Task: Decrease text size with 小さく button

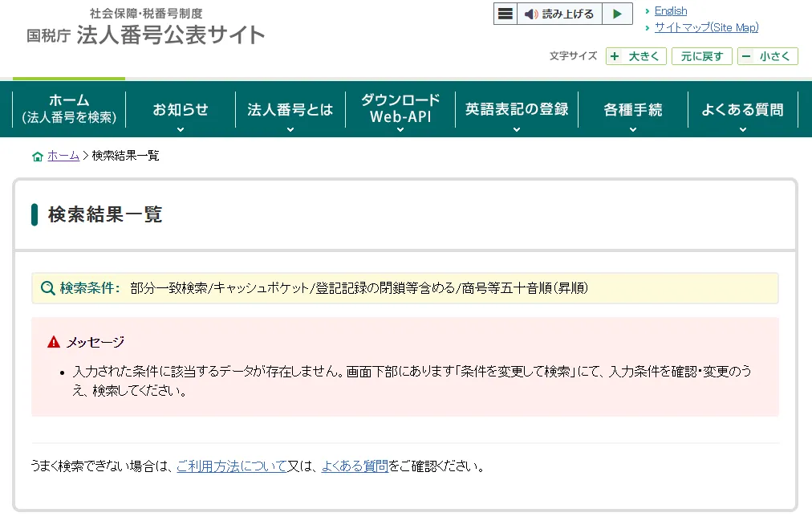Action: coord(767,56)
